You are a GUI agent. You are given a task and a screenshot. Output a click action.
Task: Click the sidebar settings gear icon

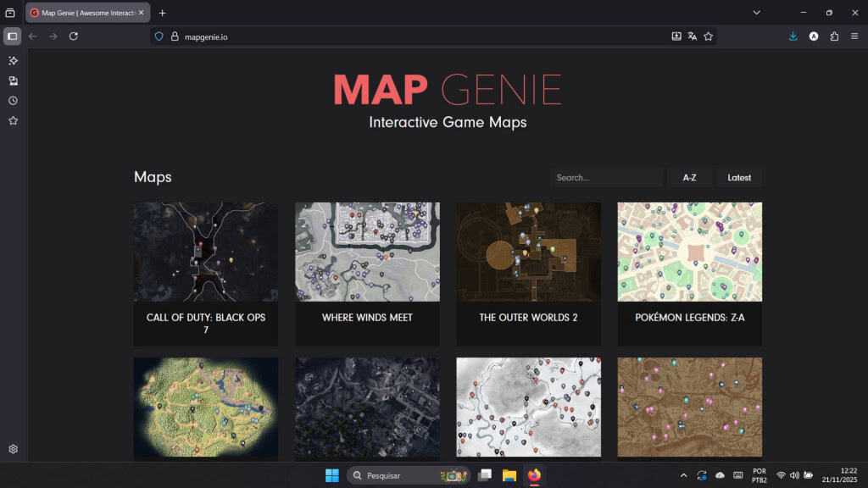pyautogui.click(x=13, y=449)
